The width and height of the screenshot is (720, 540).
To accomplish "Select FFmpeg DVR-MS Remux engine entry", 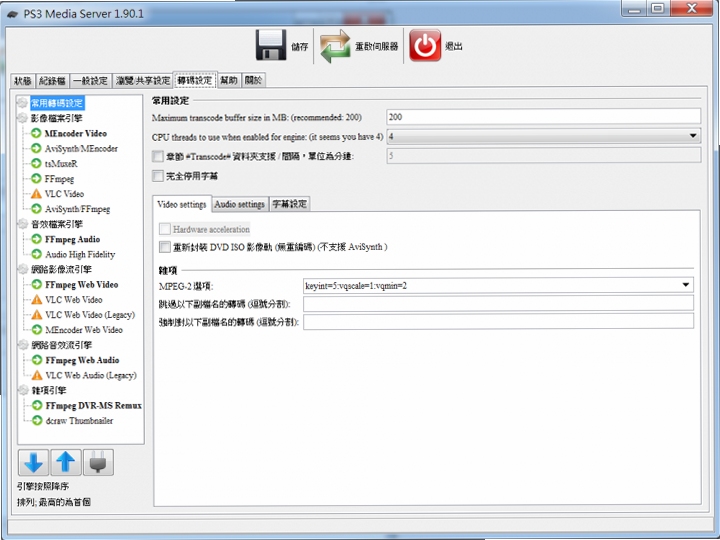I will coord(94,405).
